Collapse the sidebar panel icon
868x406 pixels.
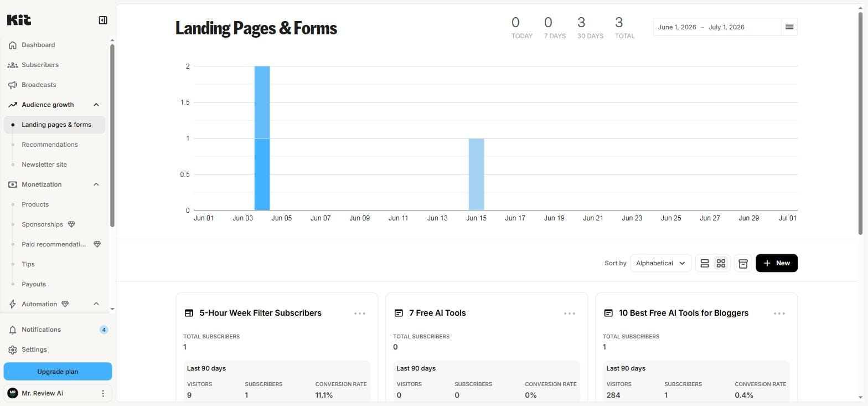(x=103, y=20)
